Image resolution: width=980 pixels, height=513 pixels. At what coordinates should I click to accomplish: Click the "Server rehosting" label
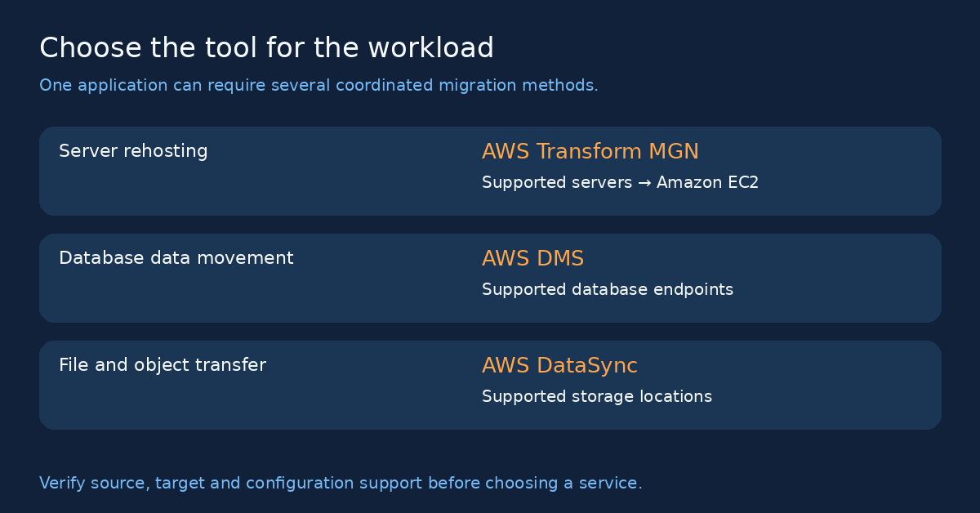tap(133, 151)
